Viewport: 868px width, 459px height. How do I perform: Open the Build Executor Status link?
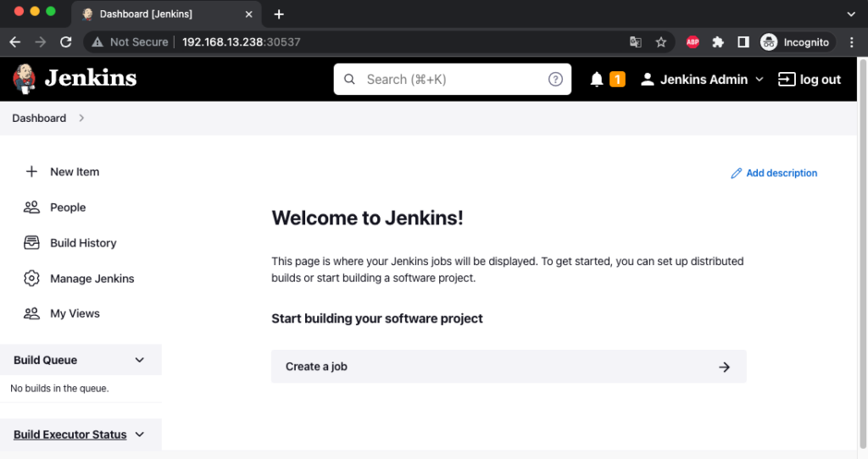pos(70,434)
